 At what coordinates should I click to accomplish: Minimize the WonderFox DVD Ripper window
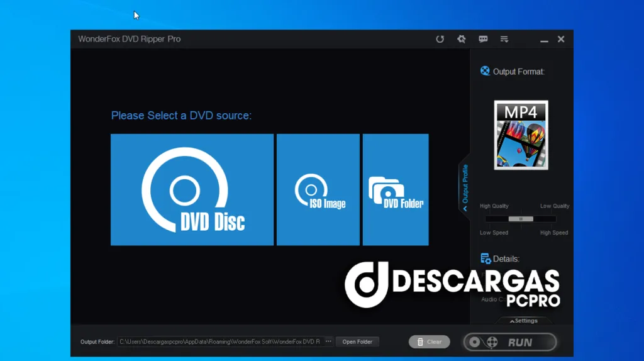click(x=544, y=40)
